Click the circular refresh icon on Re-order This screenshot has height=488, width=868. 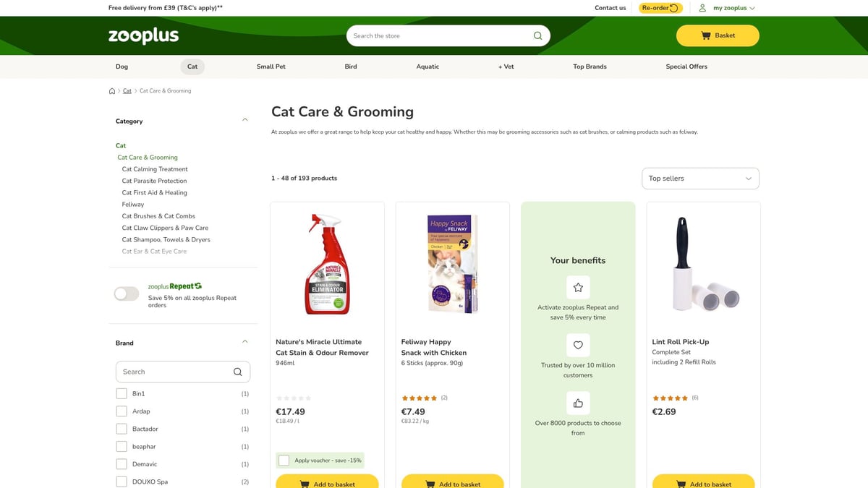click(672, 8)
